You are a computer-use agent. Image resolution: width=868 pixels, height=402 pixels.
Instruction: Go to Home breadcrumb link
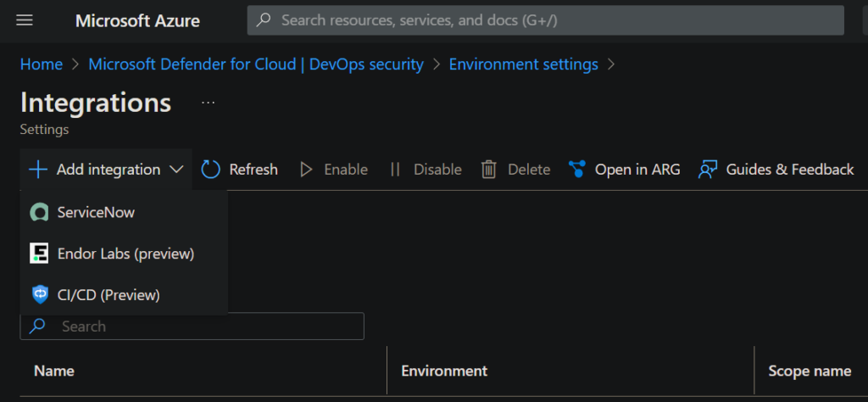[x=42, y=64]
